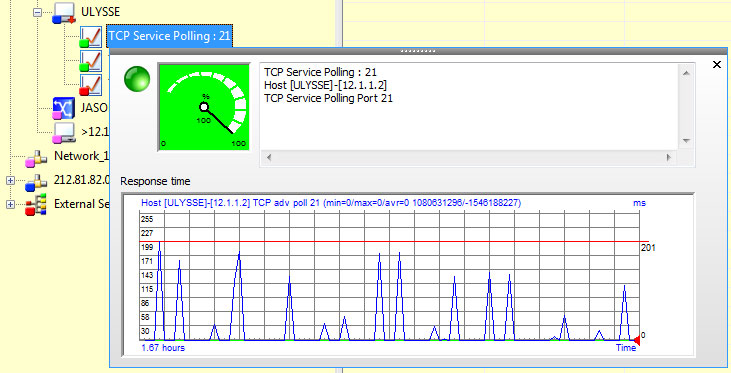Click the left arrow of horizontal scrollbar
Viewport: 731px width, 373px height.
click(x=269, y=158)
